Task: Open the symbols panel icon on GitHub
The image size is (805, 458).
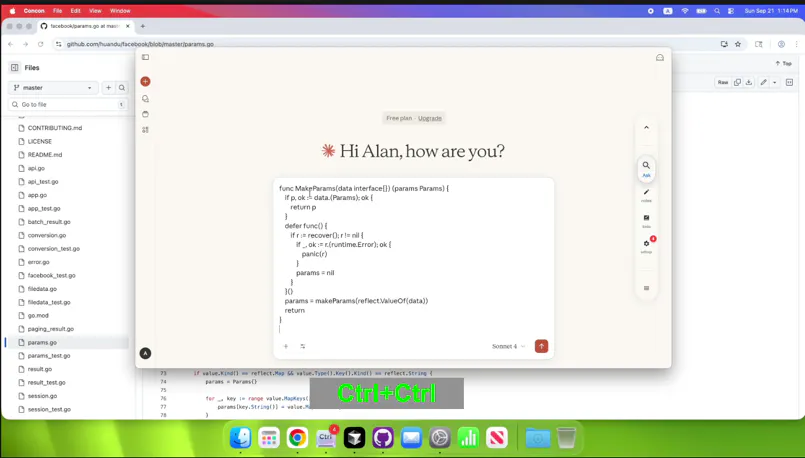Action: (790, 82)
